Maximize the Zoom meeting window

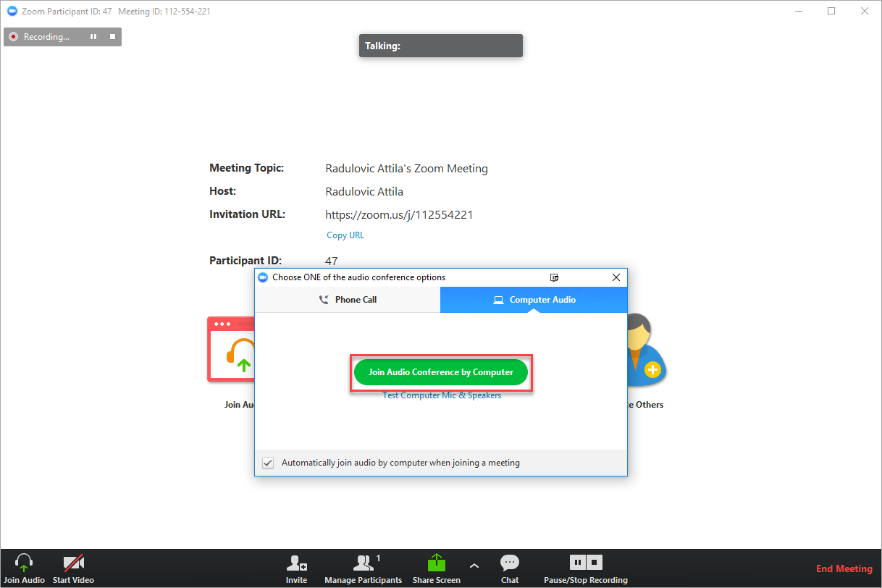point(831,11)
